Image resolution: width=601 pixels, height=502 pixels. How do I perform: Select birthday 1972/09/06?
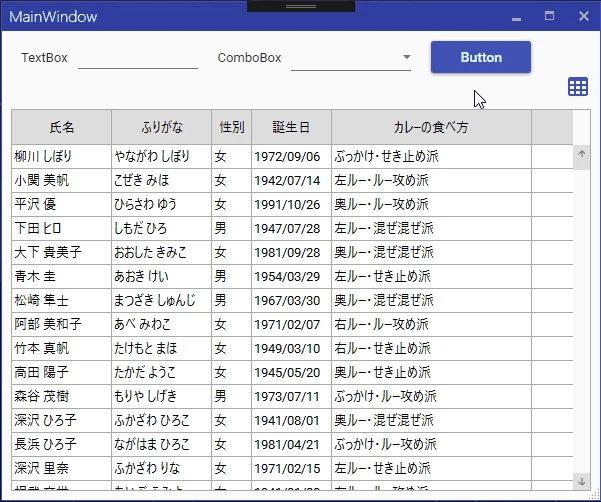[291, 156]
